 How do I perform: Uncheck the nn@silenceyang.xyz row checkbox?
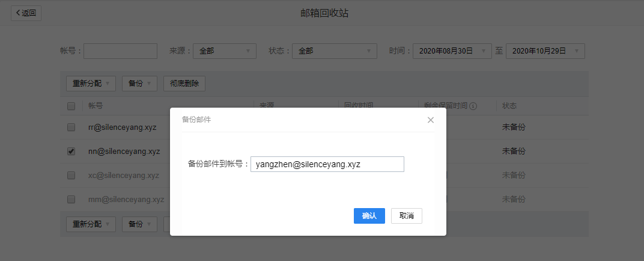(71, 152)
